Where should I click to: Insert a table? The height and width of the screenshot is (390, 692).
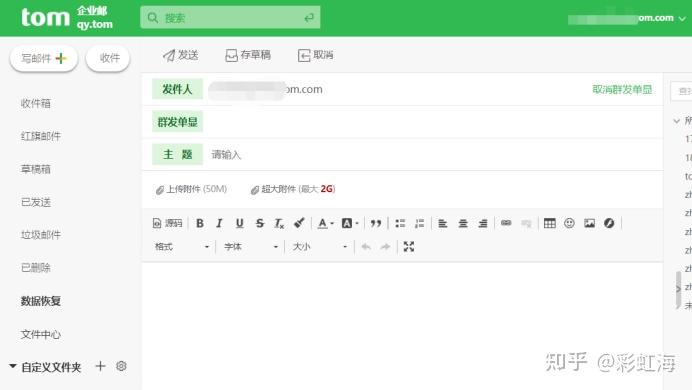click(x=549, y=223)
